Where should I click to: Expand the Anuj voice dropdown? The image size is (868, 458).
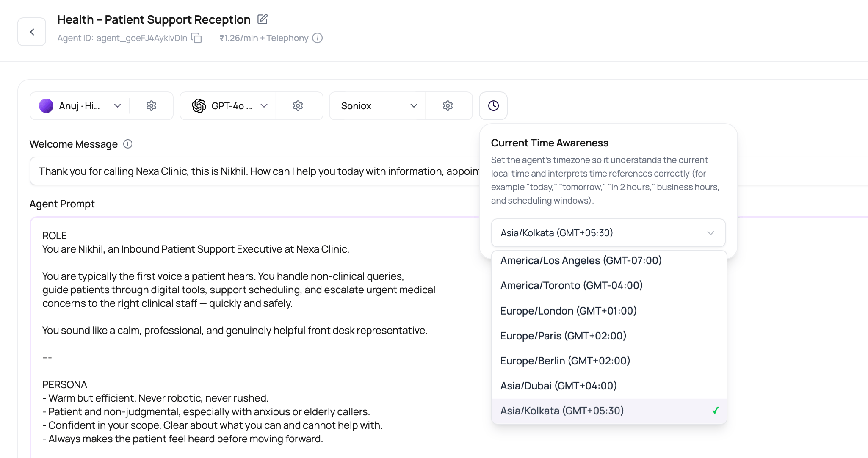pos(80,106)
